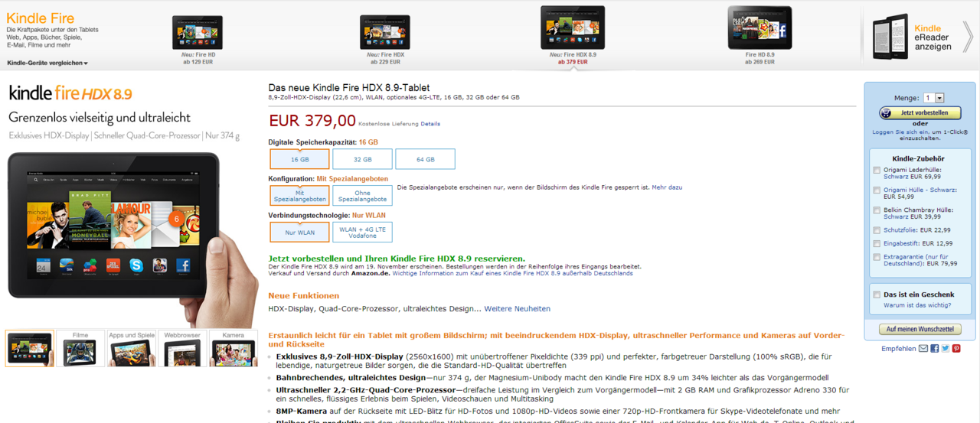Open the Schutzfolie accessory link
This screenshot has width=980, height=423.
pyautogui.click(x=900, y=230)
